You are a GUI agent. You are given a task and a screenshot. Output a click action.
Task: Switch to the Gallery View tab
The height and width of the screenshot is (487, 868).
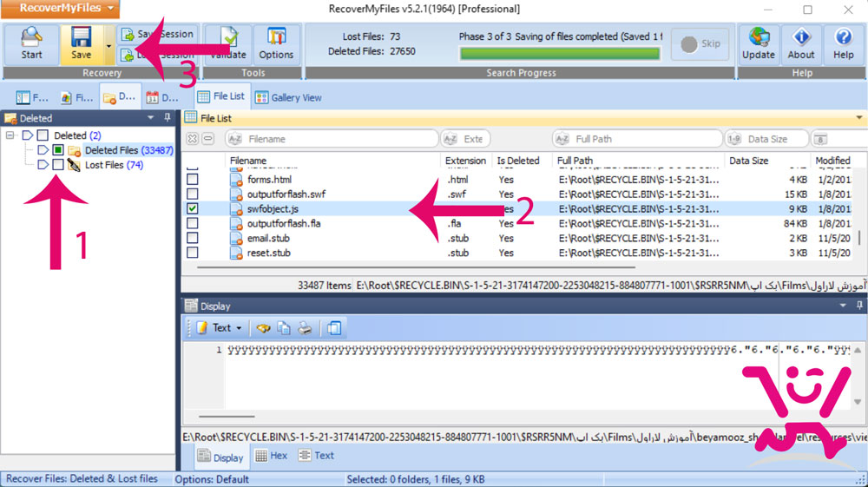[288, 97]
